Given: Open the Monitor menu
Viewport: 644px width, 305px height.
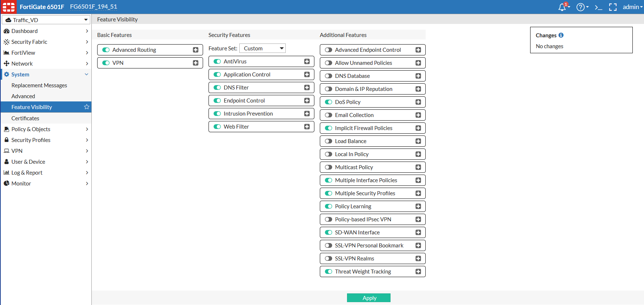Looking at the screenshot, I should (x=46, y=184).
